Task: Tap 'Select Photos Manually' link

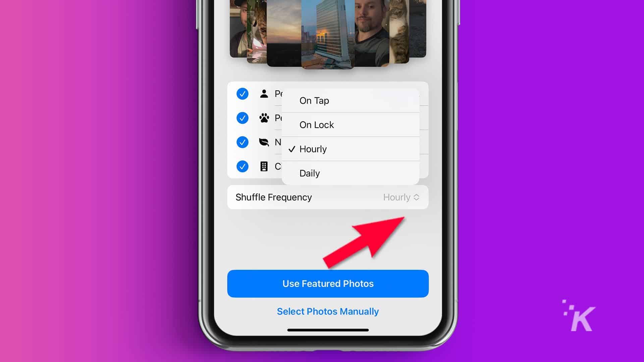Action: coord(328,312)
